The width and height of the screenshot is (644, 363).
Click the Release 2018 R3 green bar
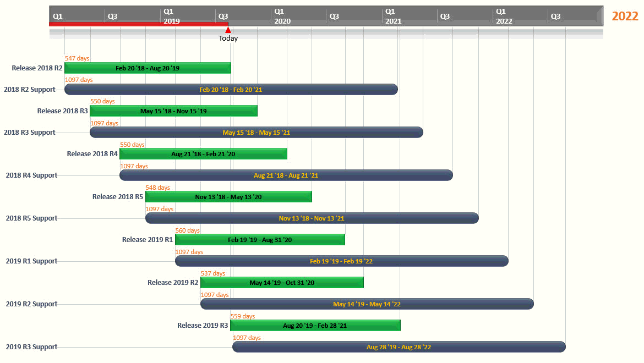coord(173,111)
